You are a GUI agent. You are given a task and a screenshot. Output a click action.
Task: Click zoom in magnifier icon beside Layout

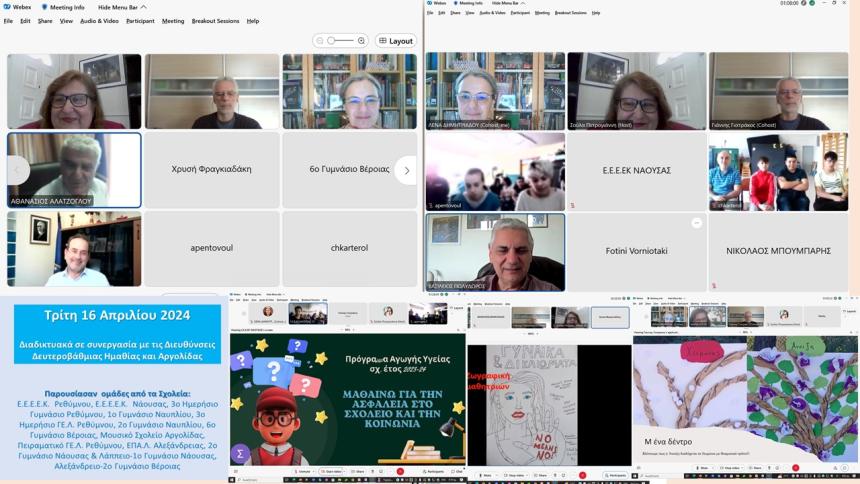[x=361, y=41]
